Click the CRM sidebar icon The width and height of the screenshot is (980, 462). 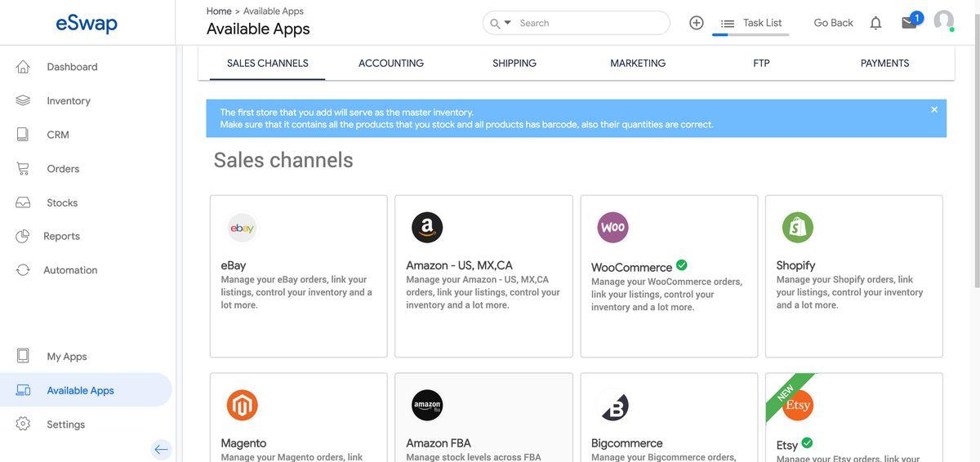click(23, 135)
